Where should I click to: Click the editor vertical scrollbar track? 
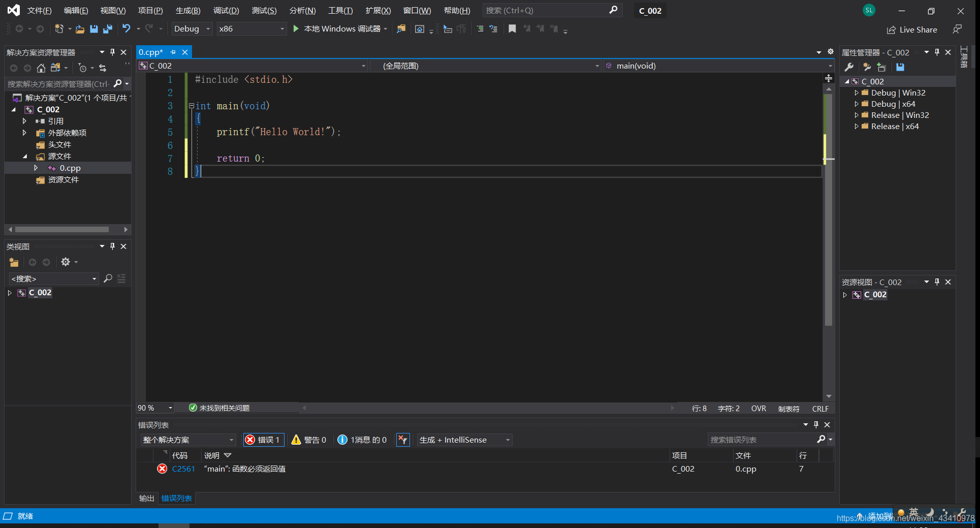(829, 244)
